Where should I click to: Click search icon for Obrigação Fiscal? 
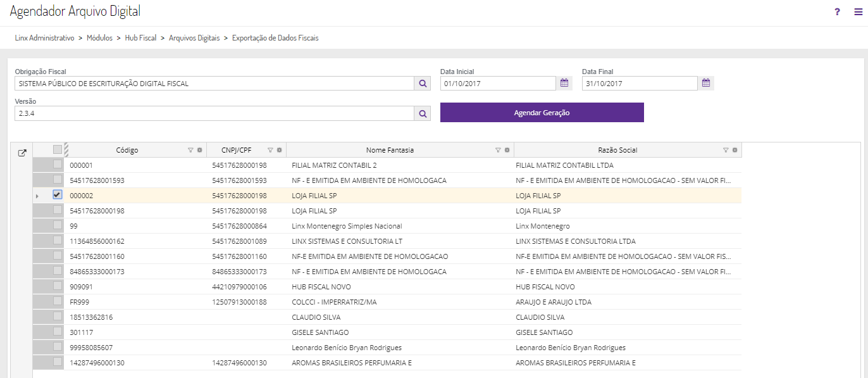coord(423,83)
